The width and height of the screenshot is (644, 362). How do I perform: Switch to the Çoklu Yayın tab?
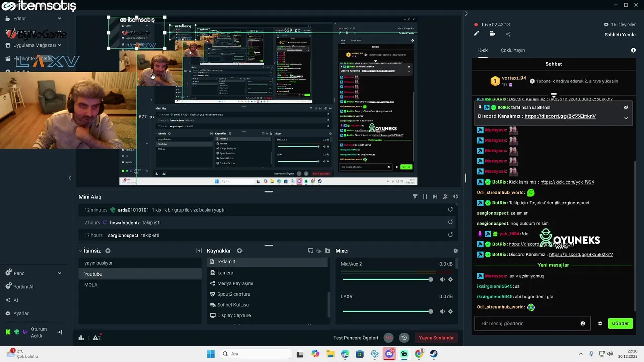pyautogui.click(x=513, y=50)
